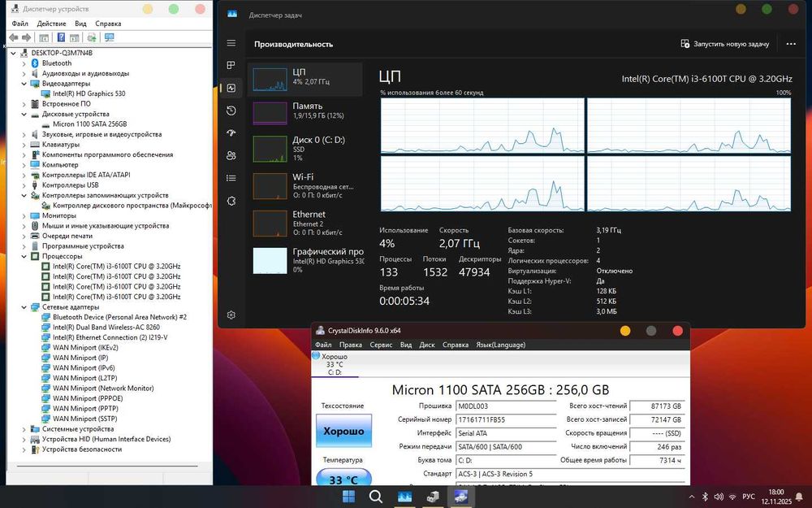
Task: Select WAN Miniport (PPPOE) adapter
Action: (x=88, y=398)
